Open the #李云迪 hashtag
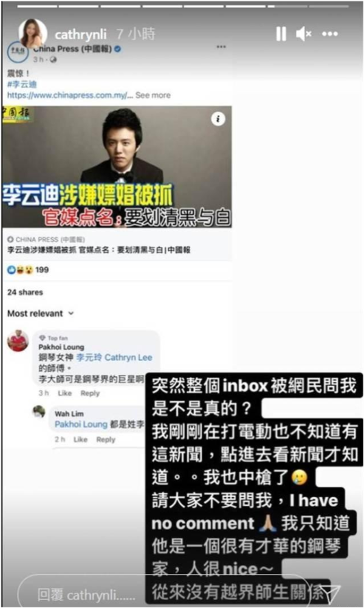Viewport: 364px width, 608px height. pyautogui.click(x=22, y=84)
